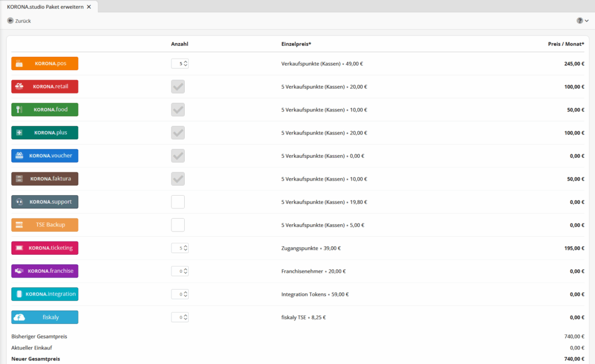Click the KORONA.pos quantity stepper

click(180, 64)
